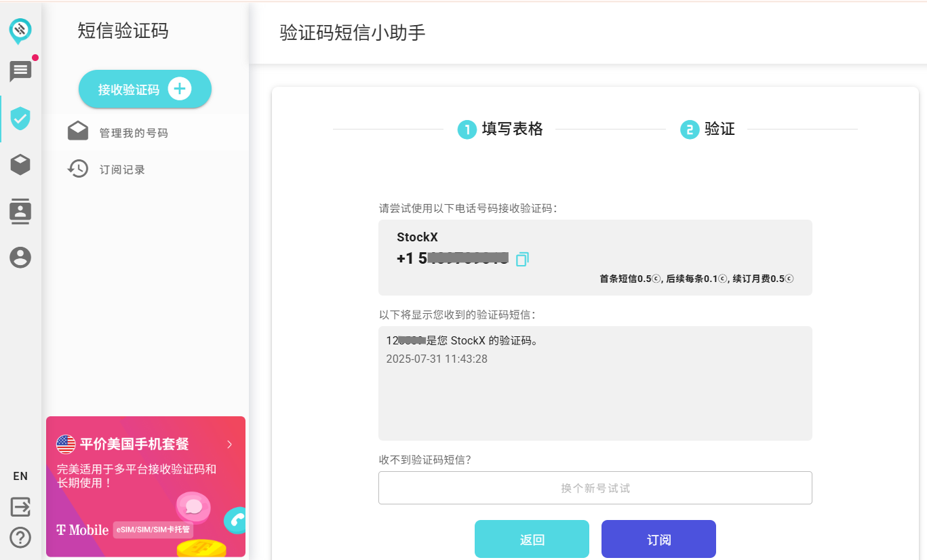Open the 平价美国手机套餐 banner

pyautogui.click(x=146, y=486)
